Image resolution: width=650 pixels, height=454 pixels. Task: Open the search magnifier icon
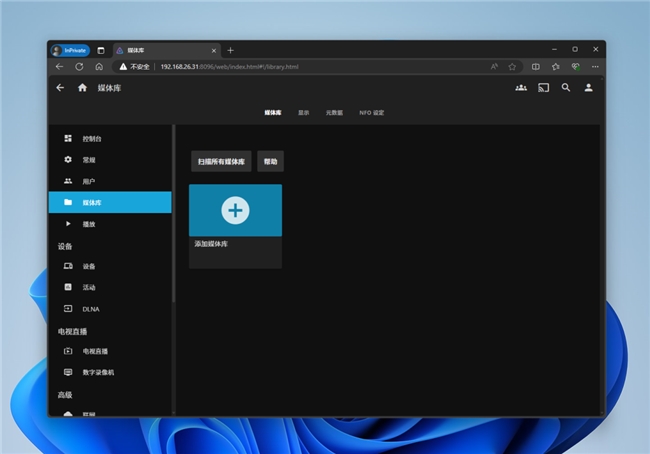click(x=566, y=87)
